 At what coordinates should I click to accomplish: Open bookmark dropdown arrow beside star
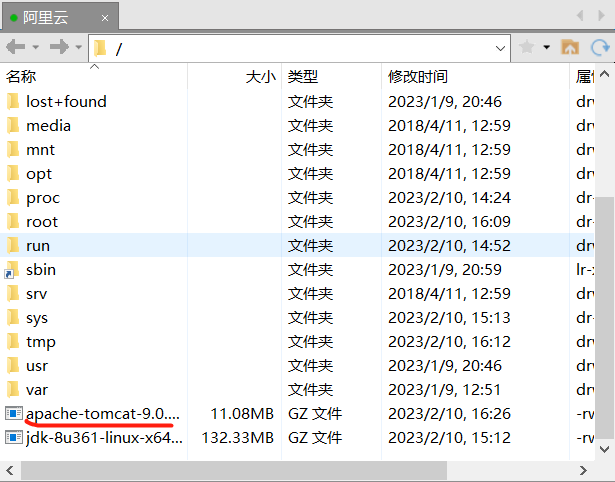547,47
